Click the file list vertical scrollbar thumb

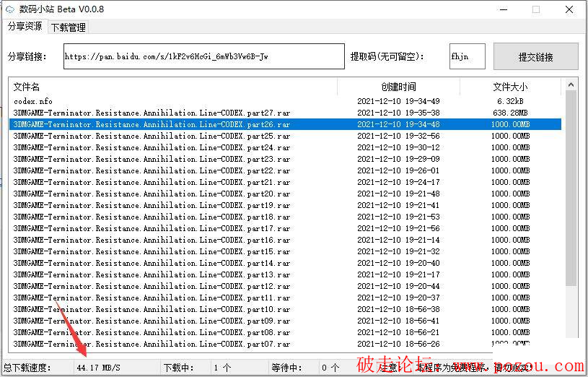click(571, 188)
